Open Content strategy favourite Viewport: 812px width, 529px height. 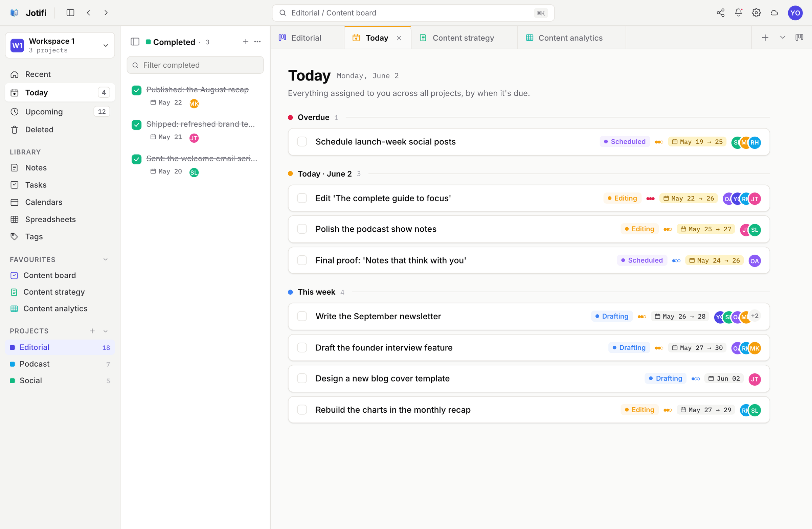tap(60, 292)
